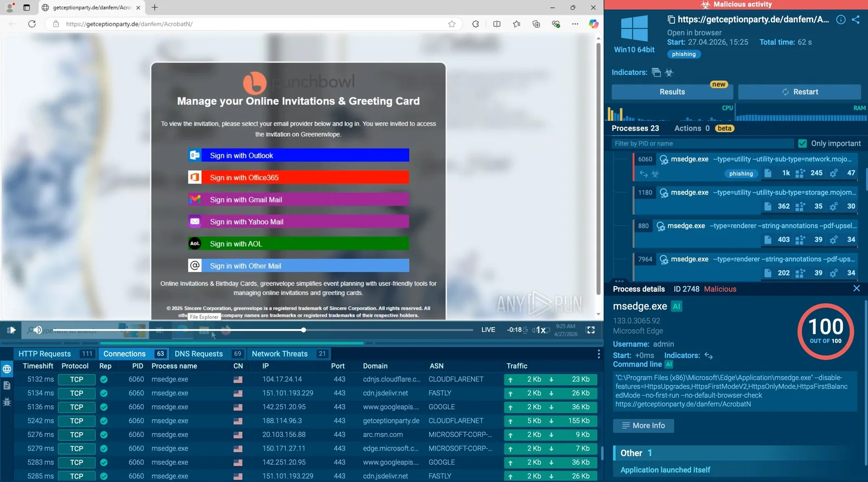Sort connections by Domain column
Screen dimensions: 868x482
[x=375, y=366]
